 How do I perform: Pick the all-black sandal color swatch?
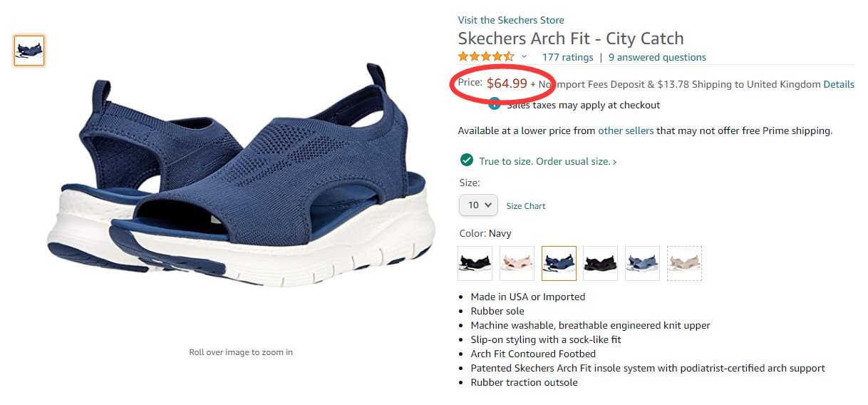click(601, 264)
